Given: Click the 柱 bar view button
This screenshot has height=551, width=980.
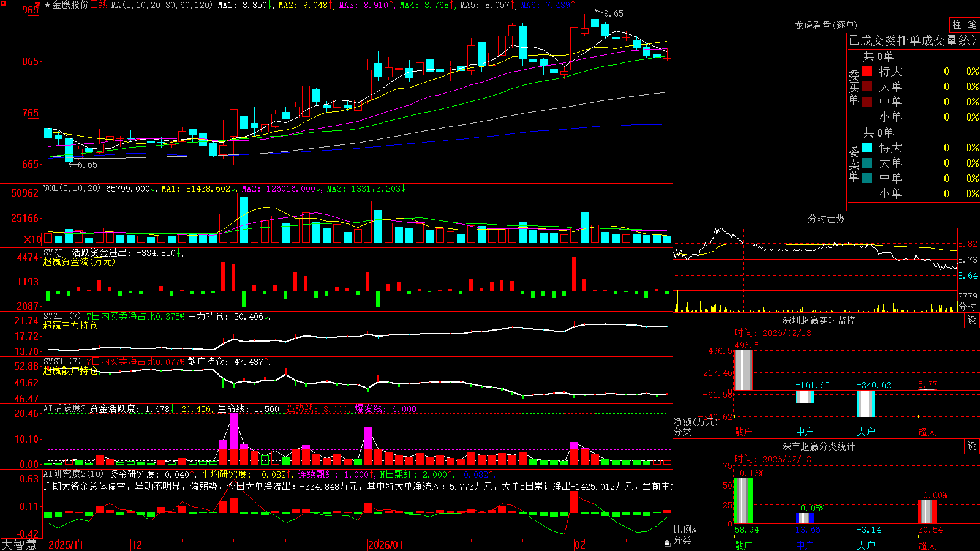Looking at the screenshot, I should click(x=957, y=25).
